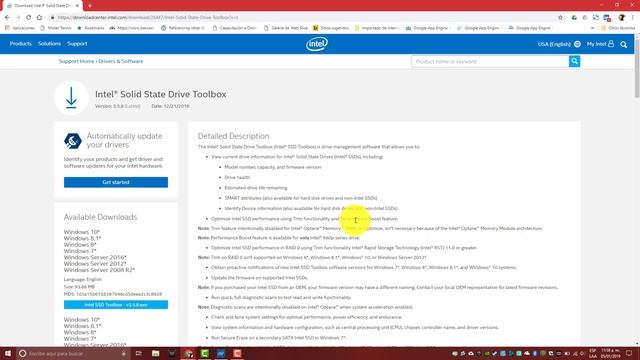Open Task View on the taskbar

tap(139, 353)
